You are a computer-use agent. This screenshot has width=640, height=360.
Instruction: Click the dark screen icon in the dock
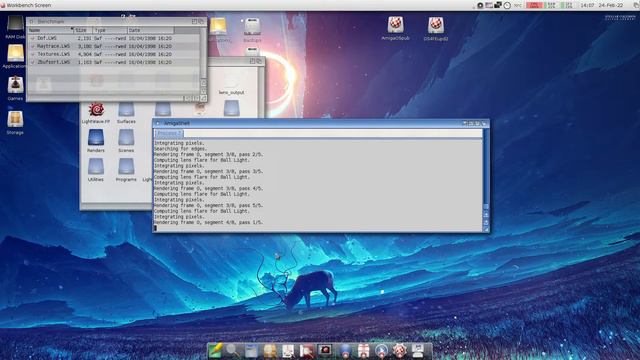coord(325,350)
